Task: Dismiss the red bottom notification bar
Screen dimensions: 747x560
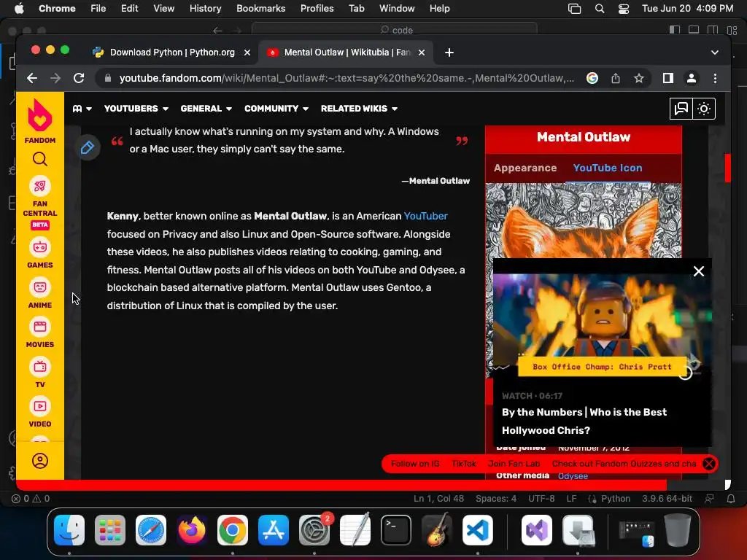Action: [x=709, y=463]
